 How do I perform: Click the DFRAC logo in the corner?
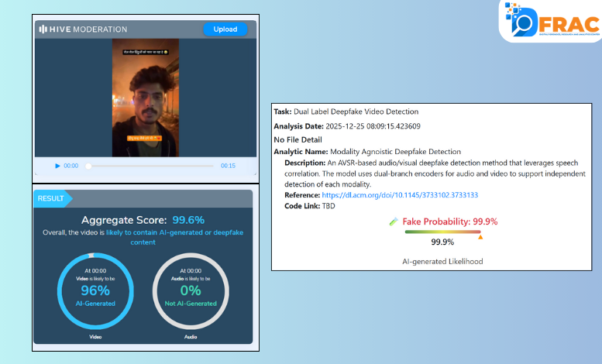coord(550,22)
